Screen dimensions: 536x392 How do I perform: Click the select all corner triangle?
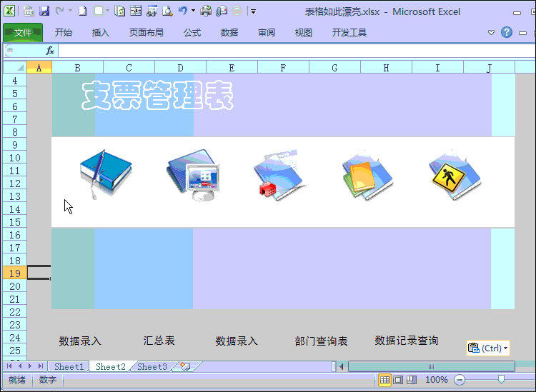[15, 67]
